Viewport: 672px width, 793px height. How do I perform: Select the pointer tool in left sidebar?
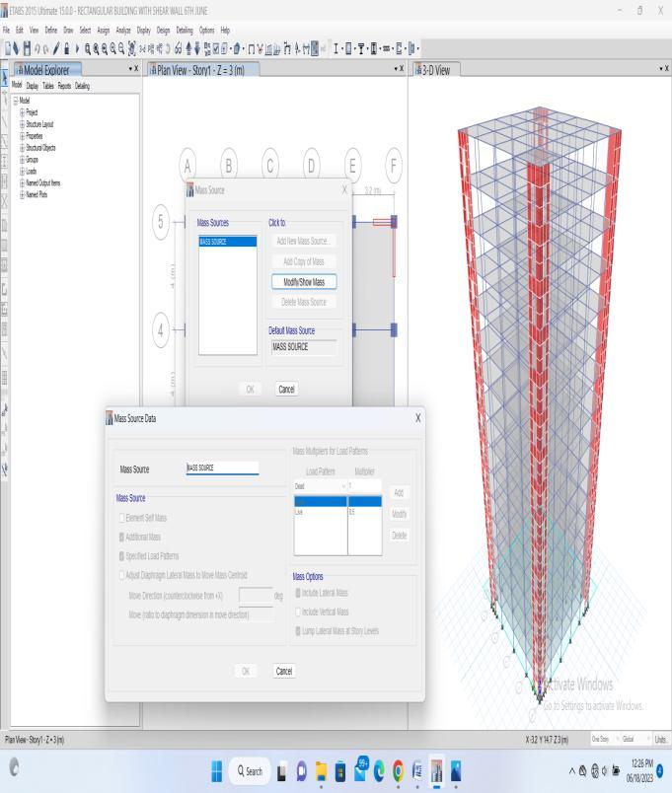pyautogui.click(x=5, y=80)
